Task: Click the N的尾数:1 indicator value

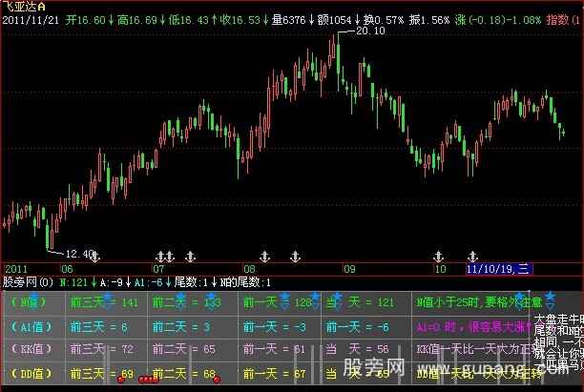Action: coord(245,282)
